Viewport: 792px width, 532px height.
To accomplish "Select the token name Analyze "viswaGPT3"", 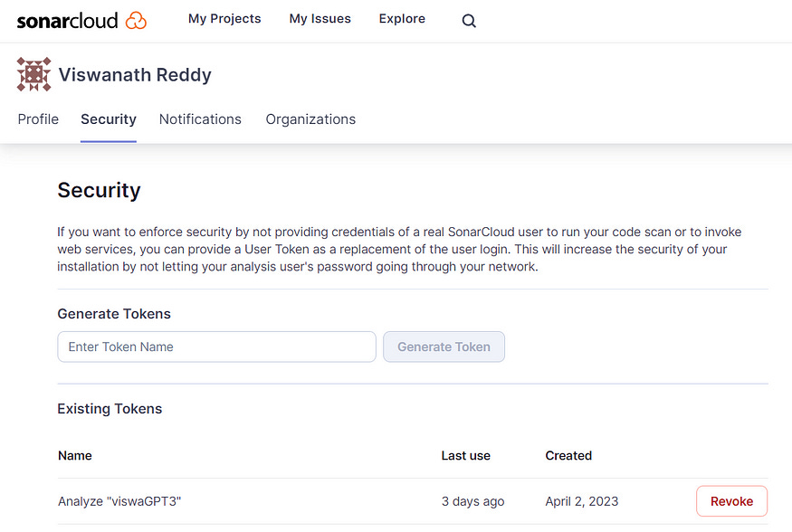I will pos(119,501).
